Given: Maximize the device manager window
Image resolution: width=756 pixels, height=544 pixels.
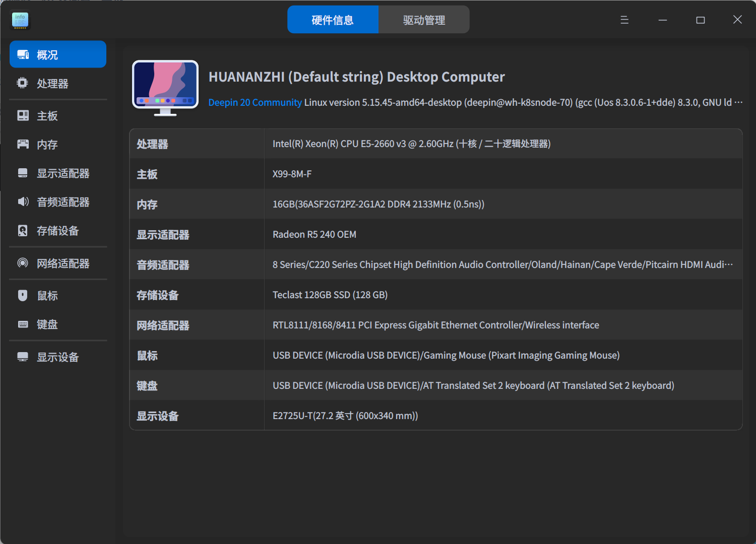Looking at the screenshot, I should click(x=701, y=20).
